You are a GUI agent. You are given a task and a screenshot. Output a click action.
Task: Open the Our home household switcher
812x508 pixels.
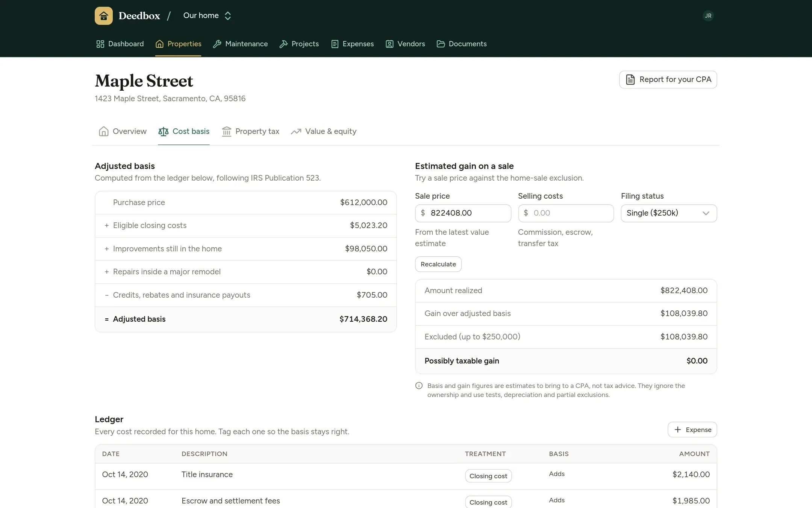[x=207, y=16]
